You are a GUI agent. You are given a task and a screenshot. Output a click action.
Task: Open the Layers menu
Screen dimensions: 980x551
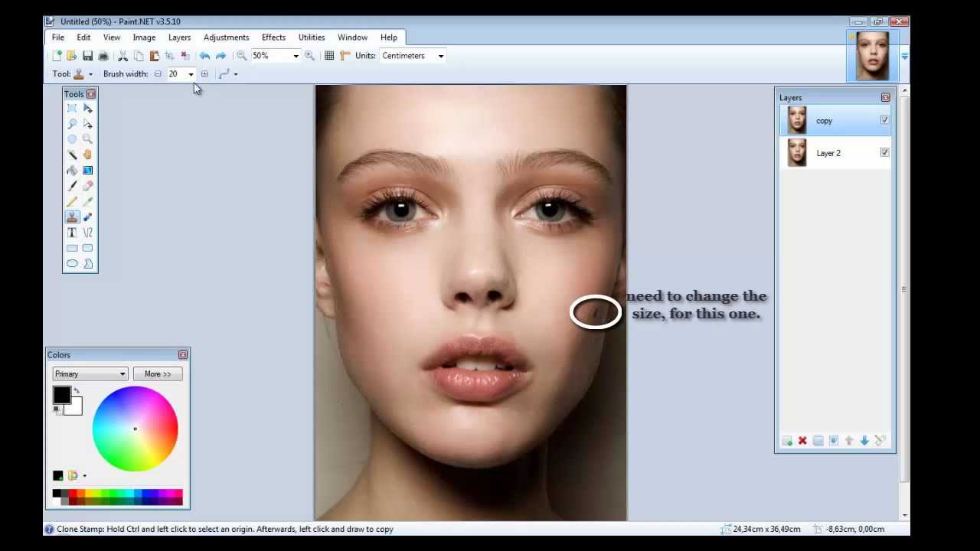pyautogui.click(x=179, y=37)
